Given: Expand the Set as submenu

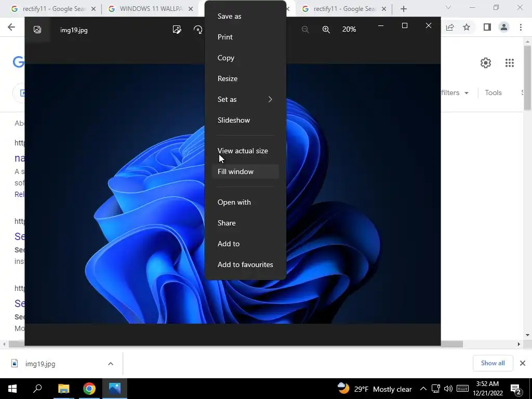Looking at the screenshot, I should coord(245,99).
